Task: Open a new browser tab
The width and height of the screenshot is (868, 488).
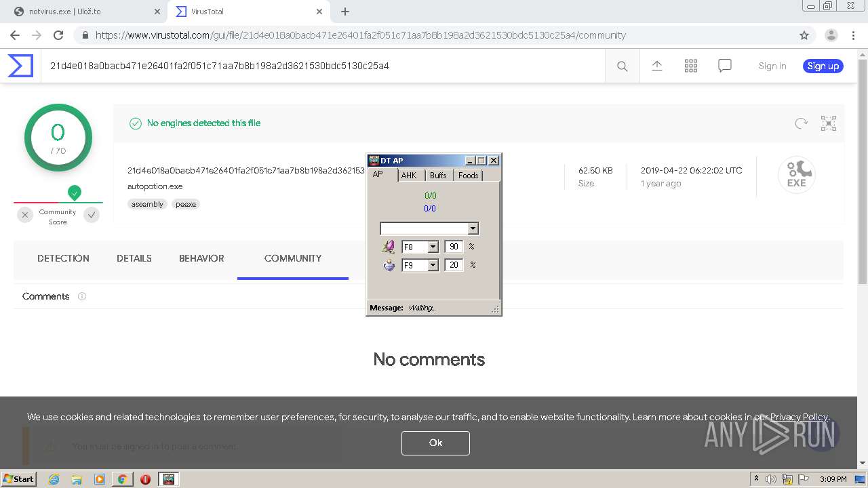Action: 345,12
